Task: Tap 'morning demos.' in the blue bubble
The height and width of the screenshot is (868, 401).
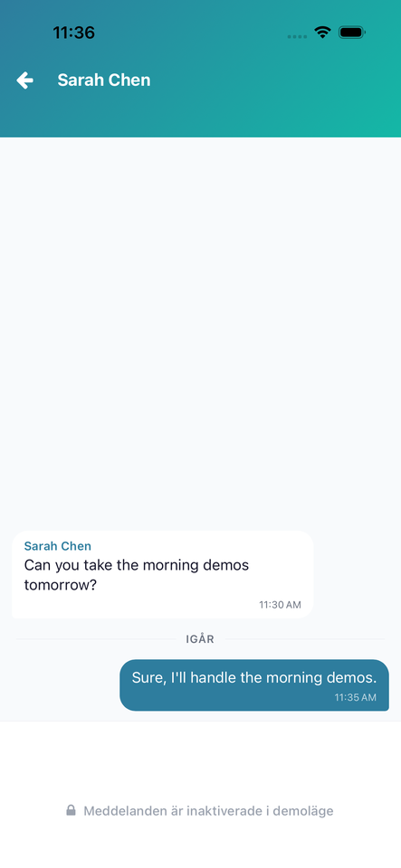Action: (321, 677)
